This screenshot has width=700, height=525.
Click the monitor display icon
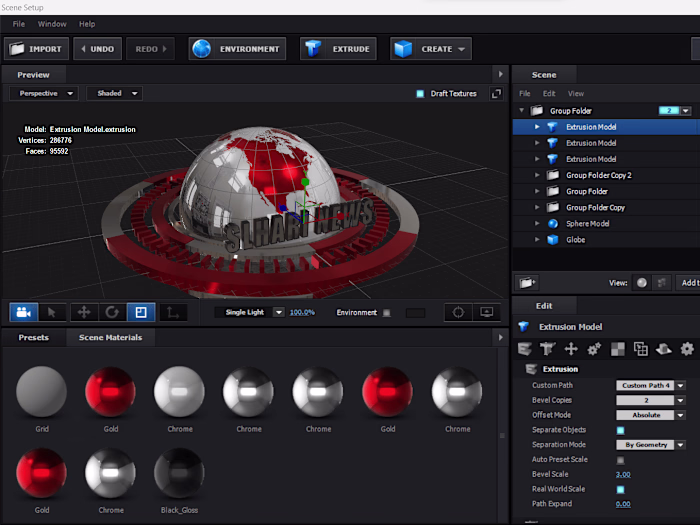pyautogui.click(x=486, y=312)
